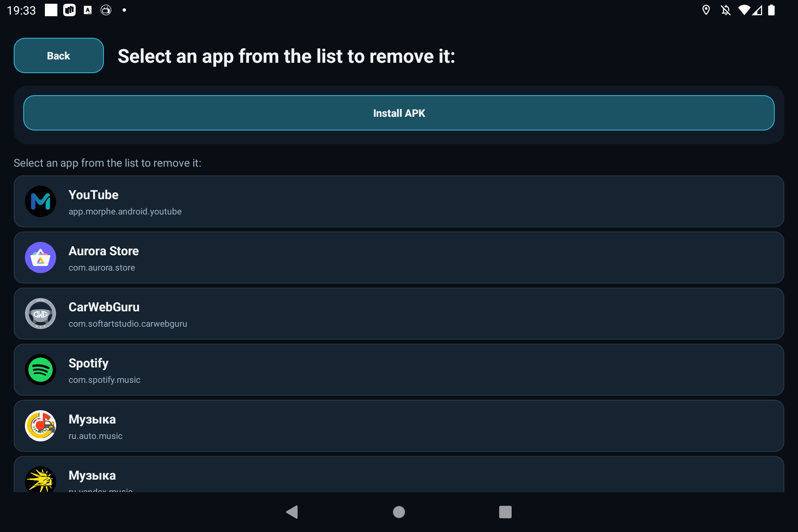
Task: Tap the muted notifications bell icon
Action: tap(726, 10)
